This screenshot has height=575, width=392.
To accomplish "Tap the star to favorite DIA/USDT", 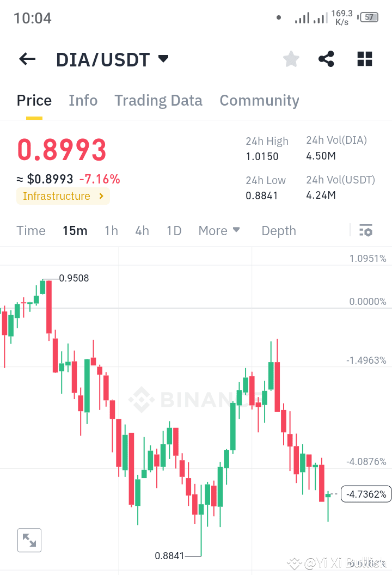I will [291, 59].
